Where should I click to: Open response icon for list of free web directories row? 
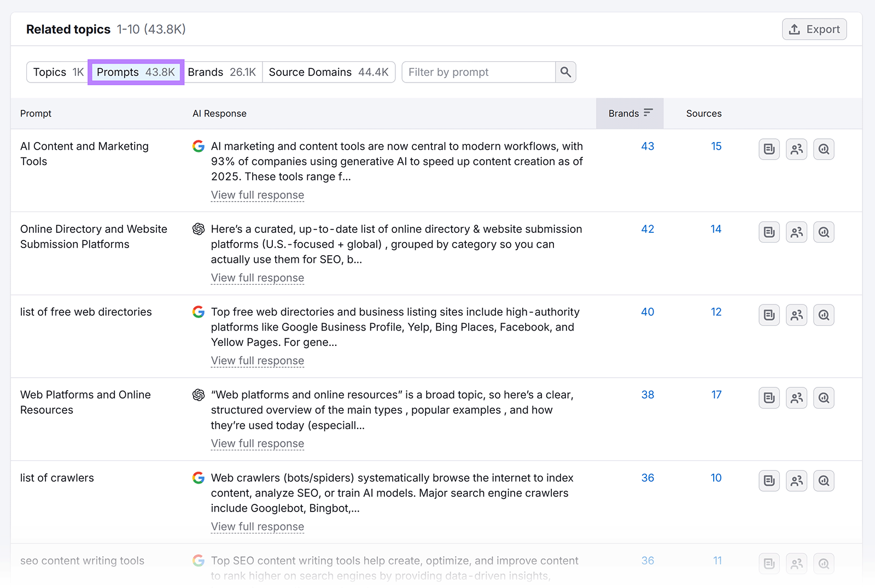pyautogui.click(x=769, y=315)
